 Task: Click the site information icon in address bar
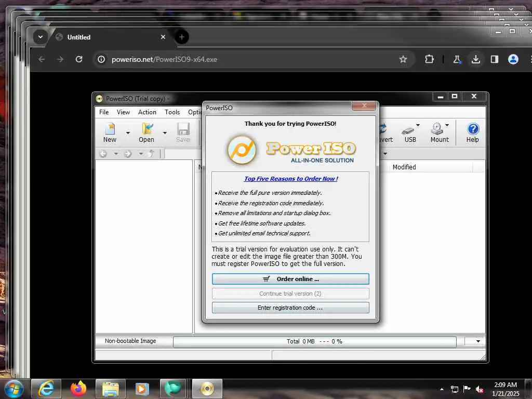pyautogui.click(x=101, y=59)
